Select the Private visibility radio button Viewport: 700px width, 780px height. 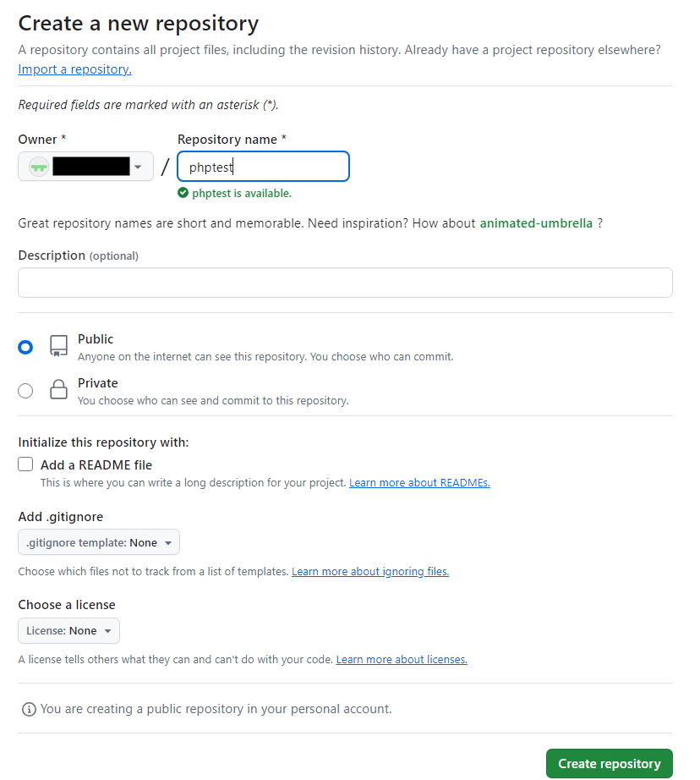(x=25, y=391)
